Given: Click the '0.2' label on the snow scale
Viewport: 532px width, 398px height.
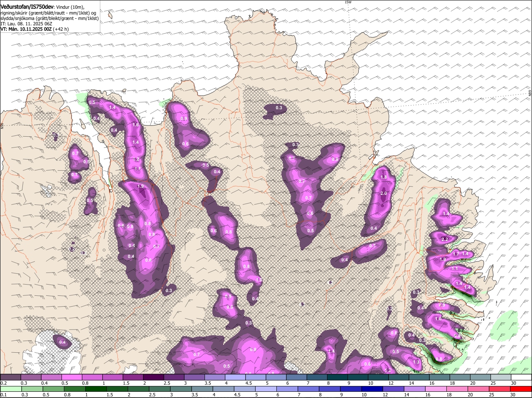Looking at the screenshot, I should pyautogui.click(x=3, y=383).
